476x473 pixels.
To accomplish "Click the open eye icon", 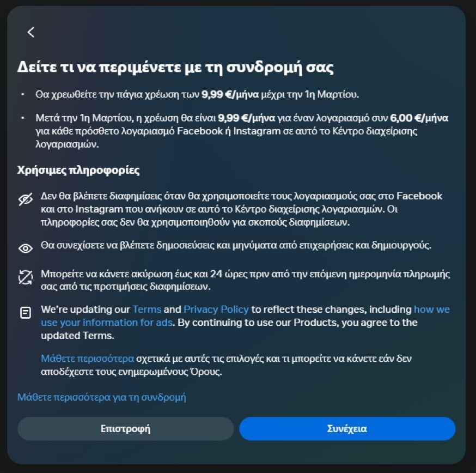I will coord(26,248).
